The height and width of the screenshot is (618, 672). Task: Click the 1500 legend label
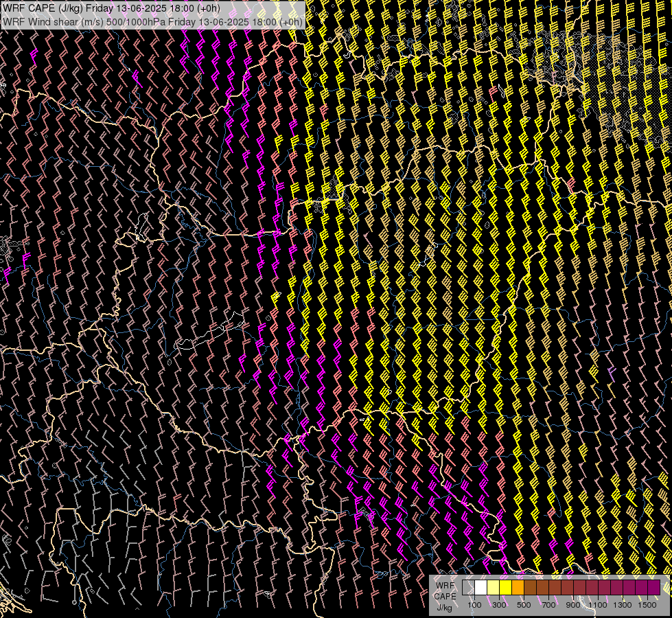647,605
